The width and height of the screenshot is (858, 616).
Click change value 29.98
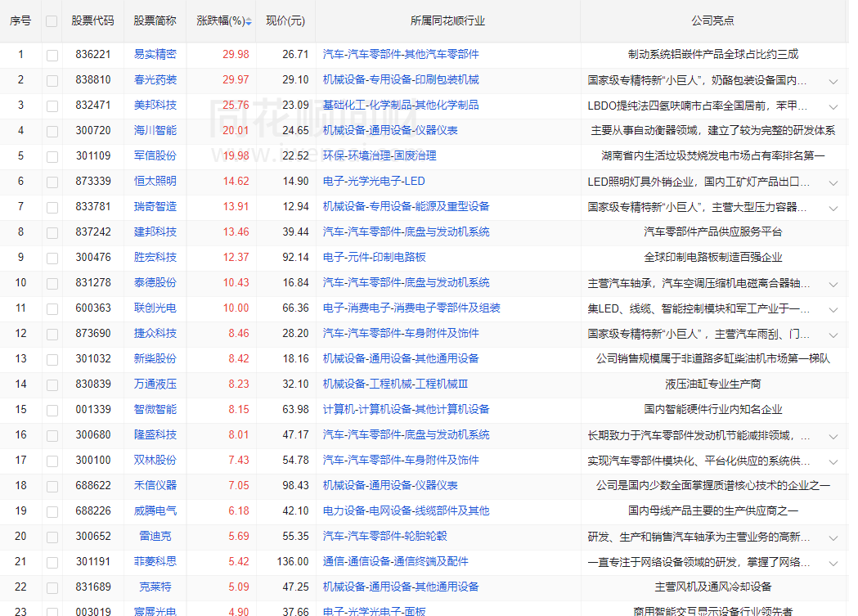tap(236, 54)
